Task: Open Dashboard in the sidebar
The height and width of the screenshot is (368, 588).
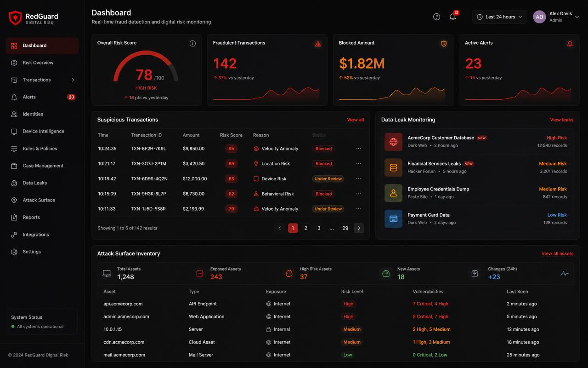Action: tap(42, 46)
